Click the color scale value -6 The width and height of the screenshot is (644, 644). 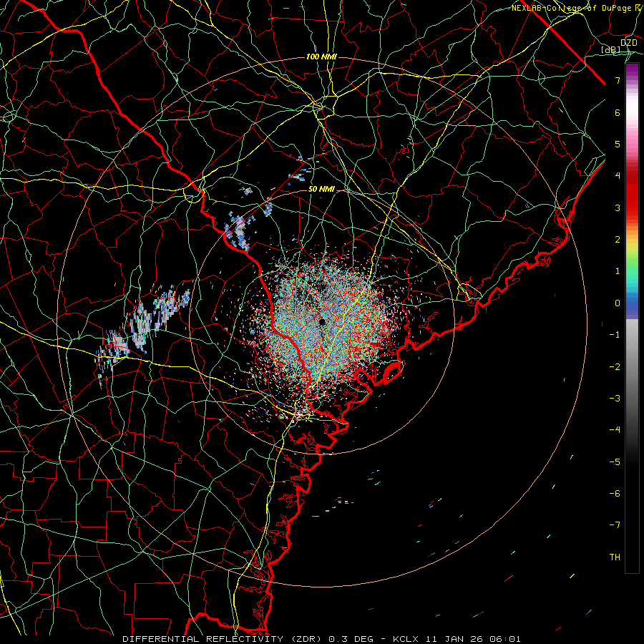(x=615, y=494)
